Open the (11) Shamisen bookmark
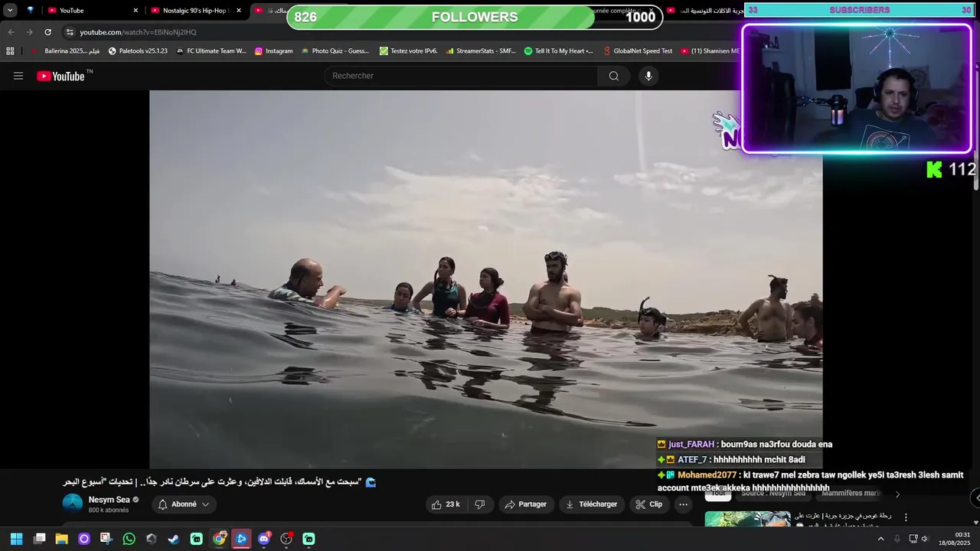Viewport: 980px width, 551px height. pos(710,51)
